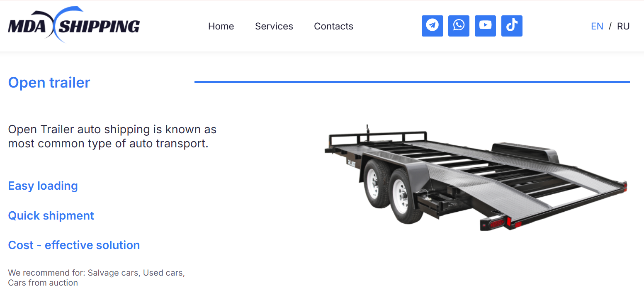Select the EN language option
Viewport: 644px width, 308px height.
coord(597,26)
